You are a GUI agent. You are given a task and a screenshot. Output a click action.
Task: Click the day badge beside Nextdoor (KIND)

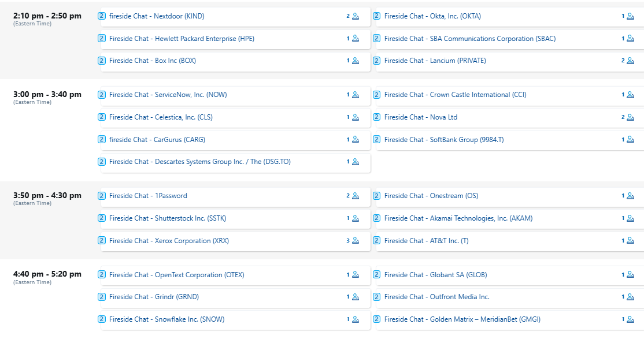click(102, 16)
